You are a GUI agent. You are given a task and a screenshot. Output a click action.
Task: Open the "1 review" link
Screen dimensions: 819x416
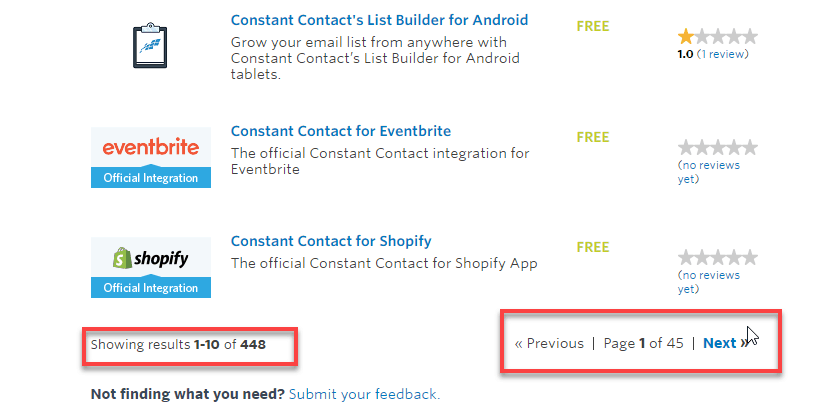click(x=722, y=54)
